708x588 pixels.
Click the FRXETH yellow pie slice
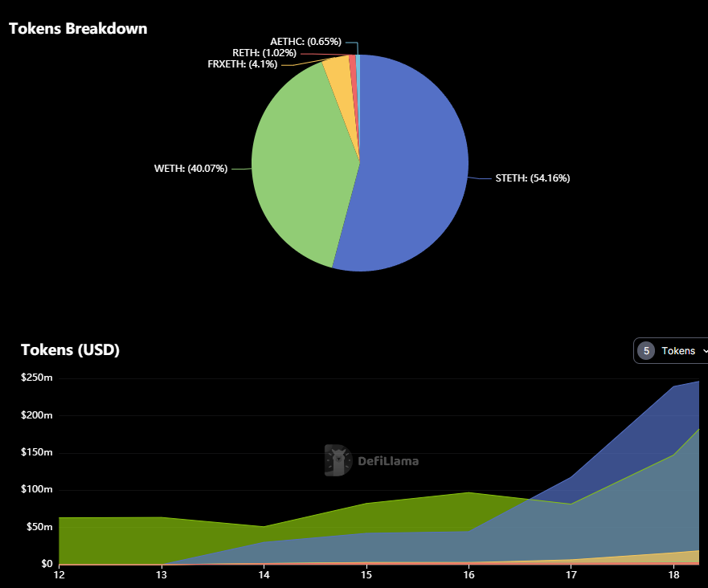pos(343,86)
